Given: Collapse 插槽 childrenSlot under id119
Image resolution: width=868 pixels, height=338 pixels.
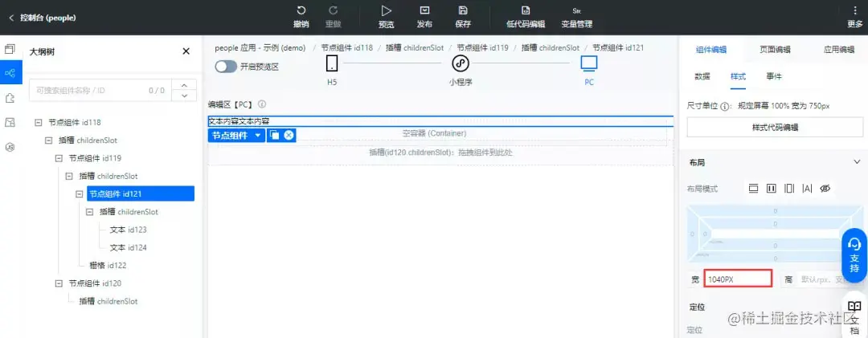Looking at the screenshot, I should 69,176.
